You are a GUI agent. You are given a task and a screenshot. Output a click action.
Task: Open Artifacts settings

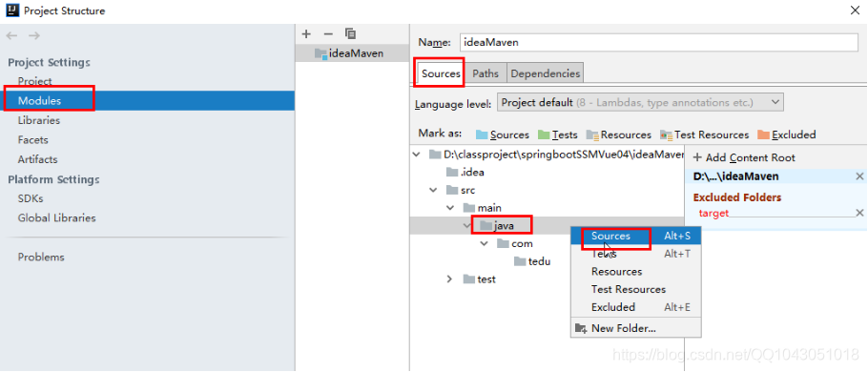tap(37, 159)
